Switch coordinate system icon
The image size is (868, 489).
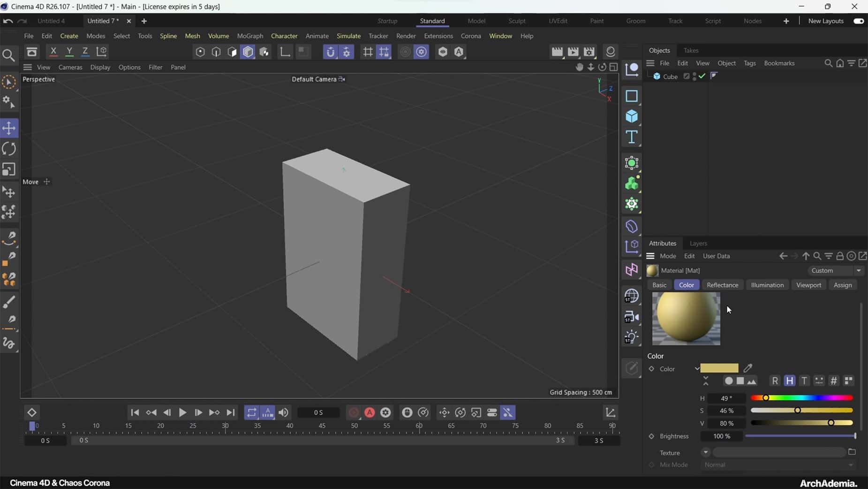[x=102, y=52]
